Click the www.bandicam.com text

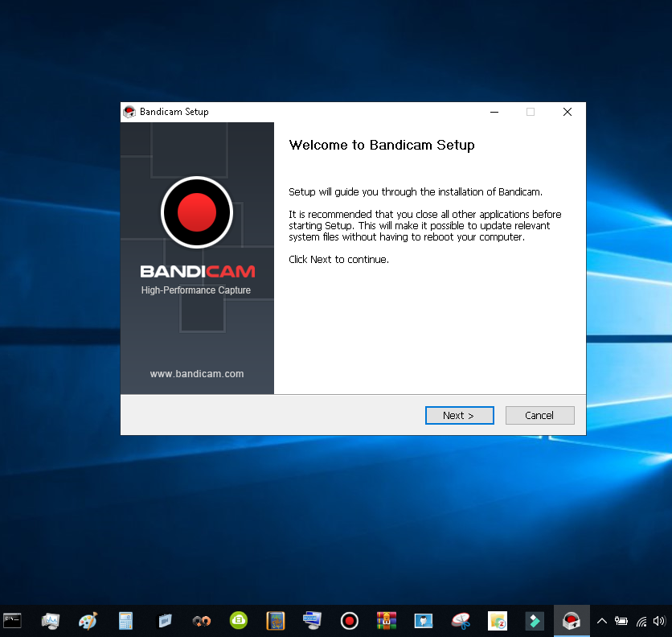196,373
